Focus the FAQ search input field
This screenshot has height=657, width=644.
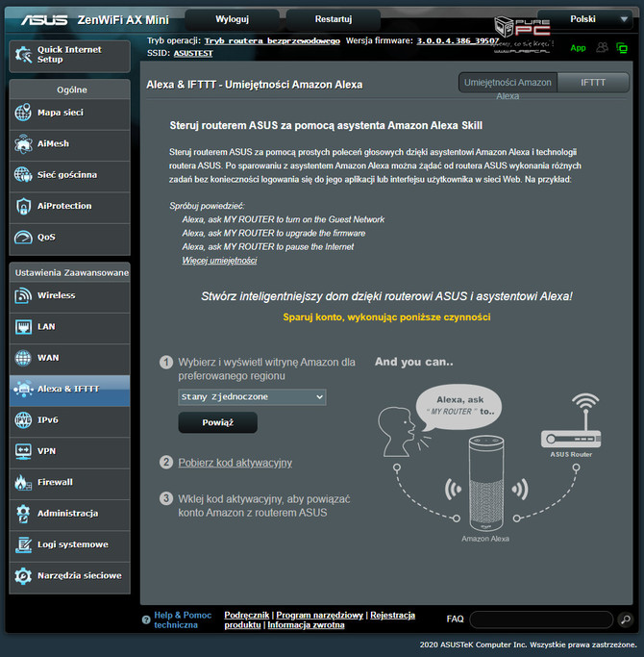click(x=541, y=619)
